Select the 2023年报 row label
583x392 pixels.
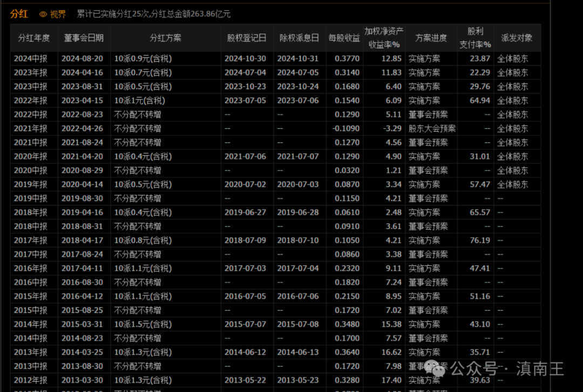click(x=30, y=72)
